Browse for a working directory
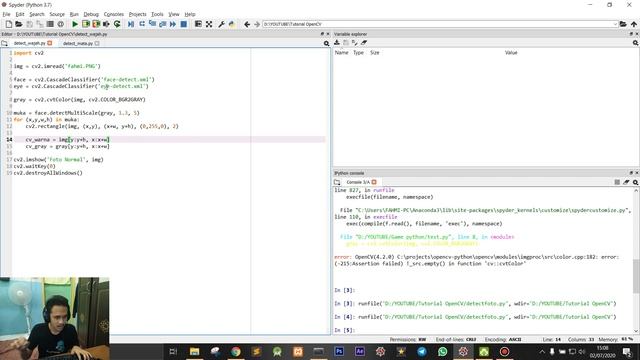This screenshot has height=360, width=640. click(x=623, y=24)
